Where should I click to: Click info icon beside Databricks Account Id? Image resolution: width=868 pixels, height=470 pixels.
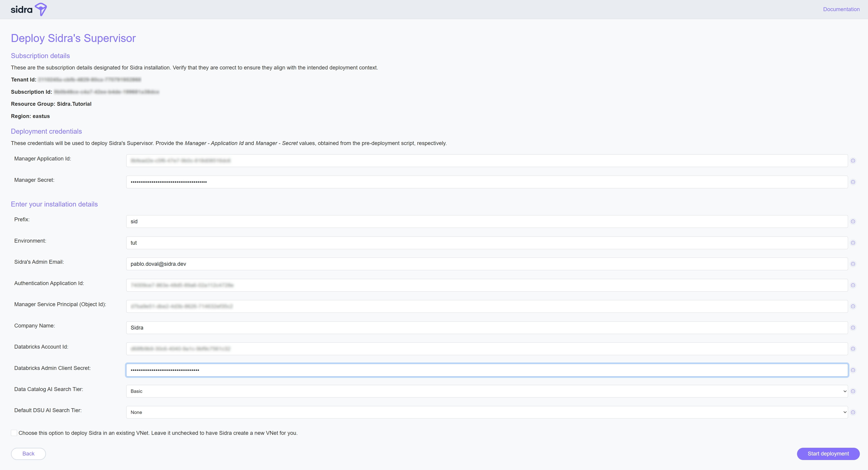(853, 349)
